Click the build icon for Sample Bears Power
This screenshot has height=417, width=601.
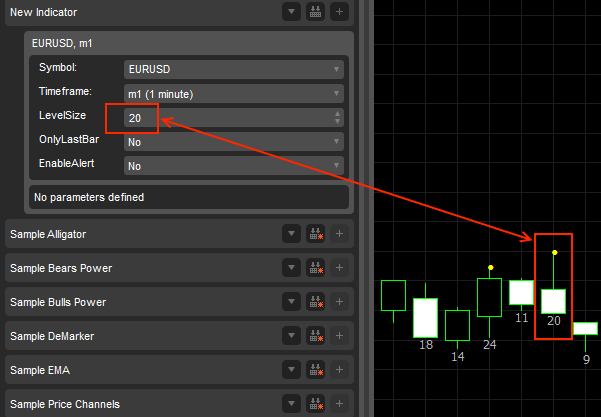point(315,268)
